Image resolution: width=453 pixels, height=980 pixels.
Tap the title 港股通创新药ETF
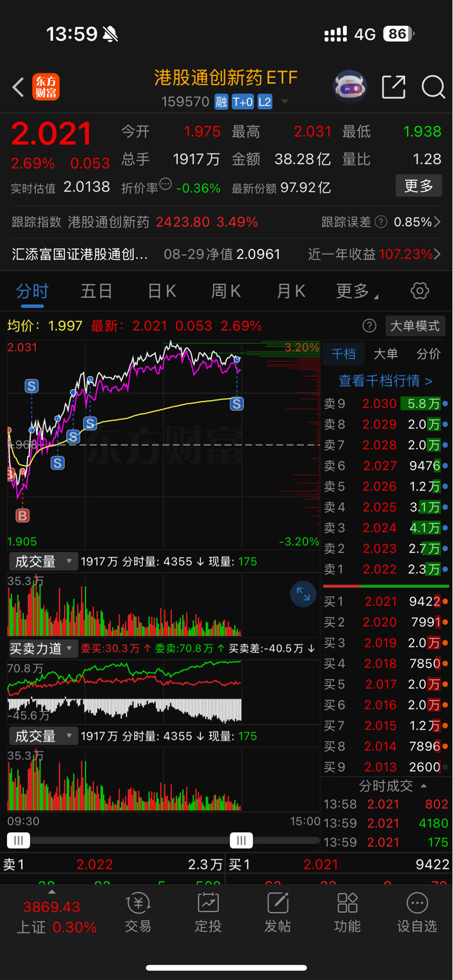click(x=226, y=78)
